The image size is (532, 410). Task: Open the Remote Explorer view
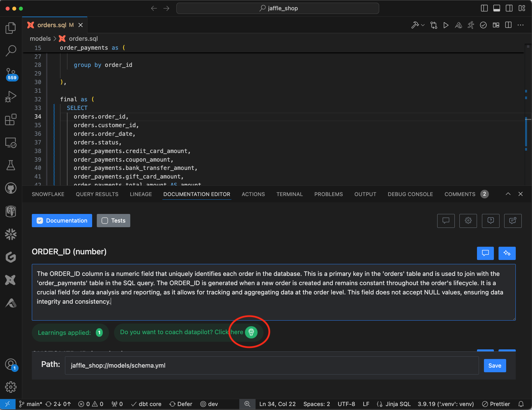click(11, 143)
